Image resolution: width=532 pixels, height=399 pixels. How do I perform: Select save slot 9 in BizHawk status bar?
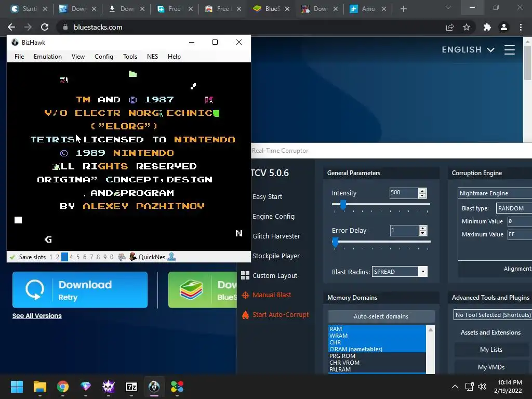pos(105,257)
